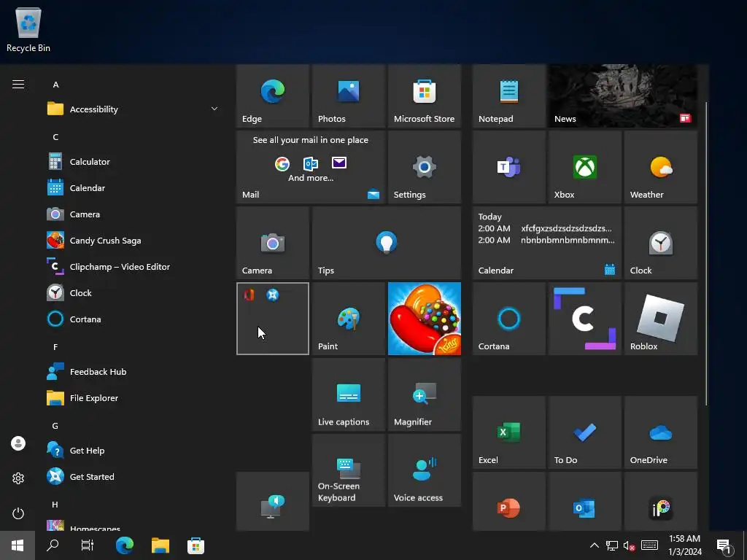Open the Weather tile
This screenshot has height=560, width=747.
[x=661, y=167]
